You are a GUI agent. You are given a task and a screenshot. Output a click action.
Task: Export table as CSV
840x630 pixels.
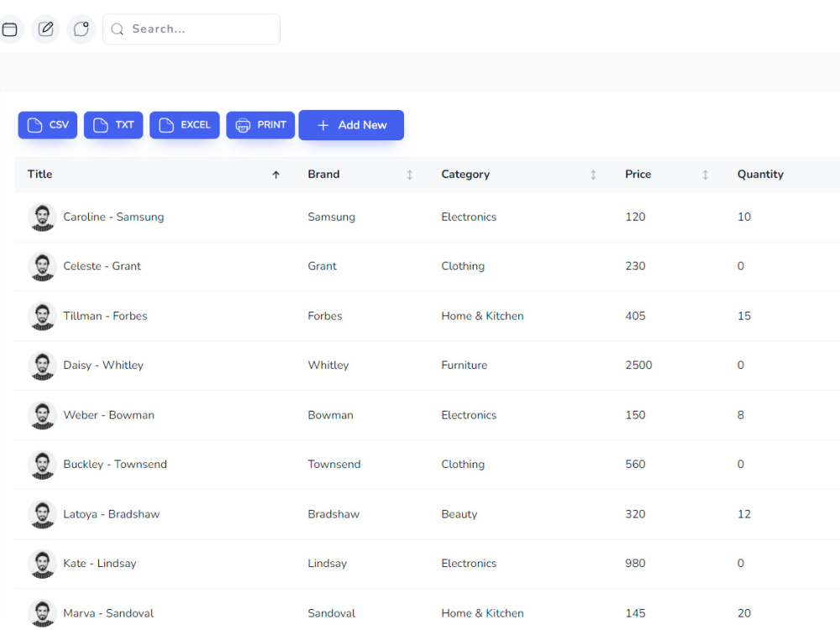coord(48,125)
